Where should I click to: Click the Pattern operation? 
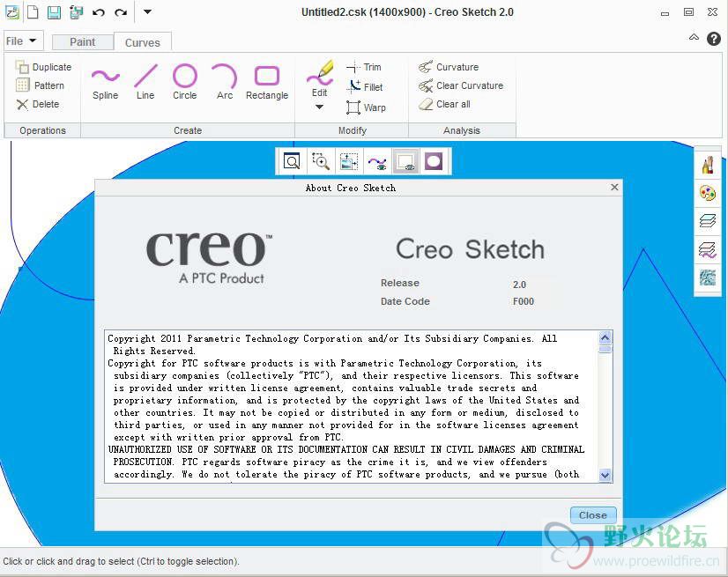(41, 85)
